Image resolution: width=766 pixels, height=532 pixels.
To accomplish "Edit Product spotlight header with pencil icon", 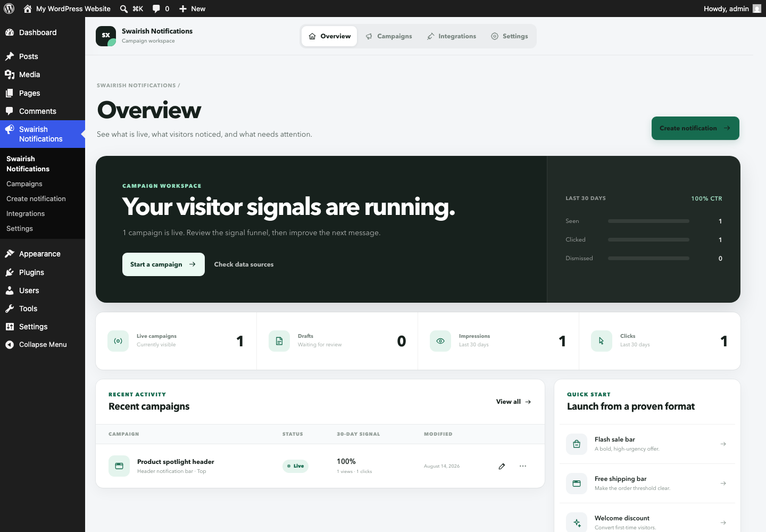I will coord(502,466).
